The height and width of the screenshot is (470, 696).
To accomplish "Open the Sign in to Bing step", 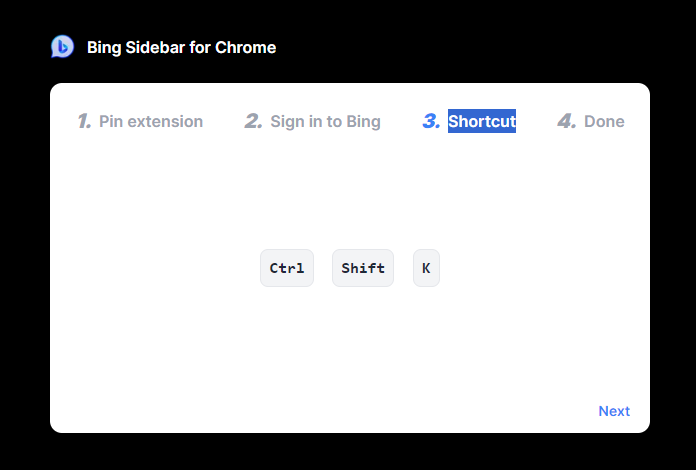I will pyautogui.click(x=325, y=122).
